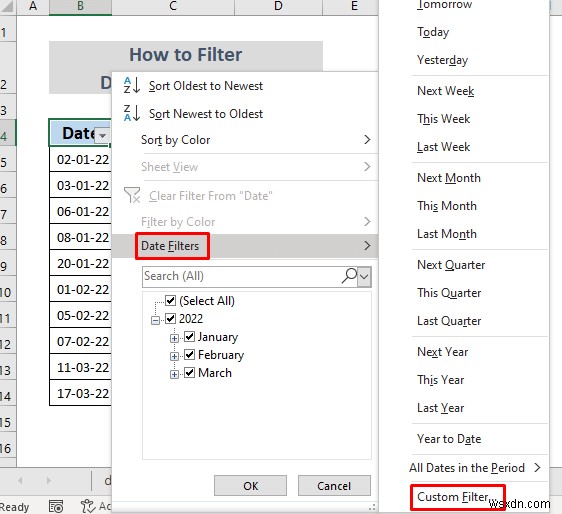Click the Sort Oldest to Newest A-Z icon
This screenshot has height=514, width=562.
point(131,85)
